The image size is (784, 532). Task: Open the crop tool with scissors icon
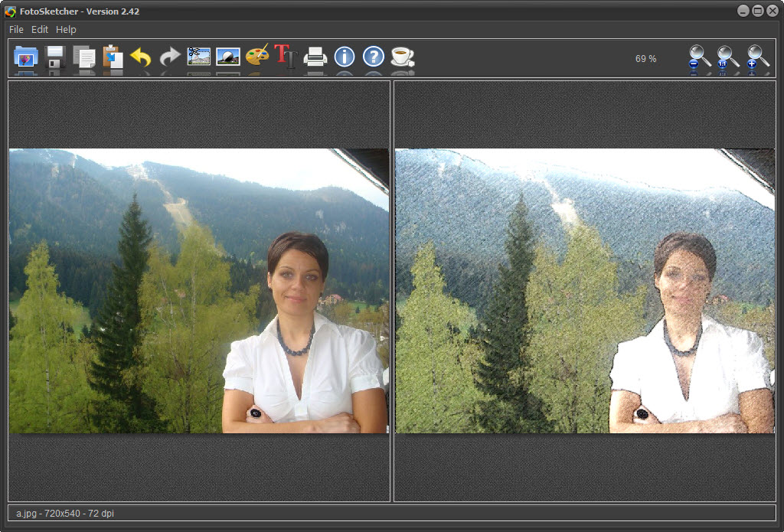(x=199, y=57)
